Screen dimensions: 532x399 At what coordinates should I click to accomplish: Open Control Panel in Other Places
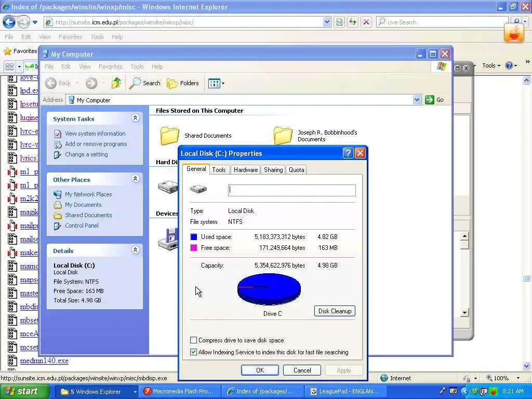coord(82,225)
